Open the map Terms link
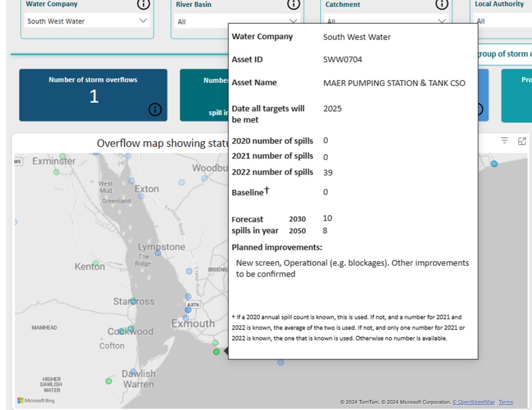The height and width of the screenshot is (410, 532). (x=506, y=402)
